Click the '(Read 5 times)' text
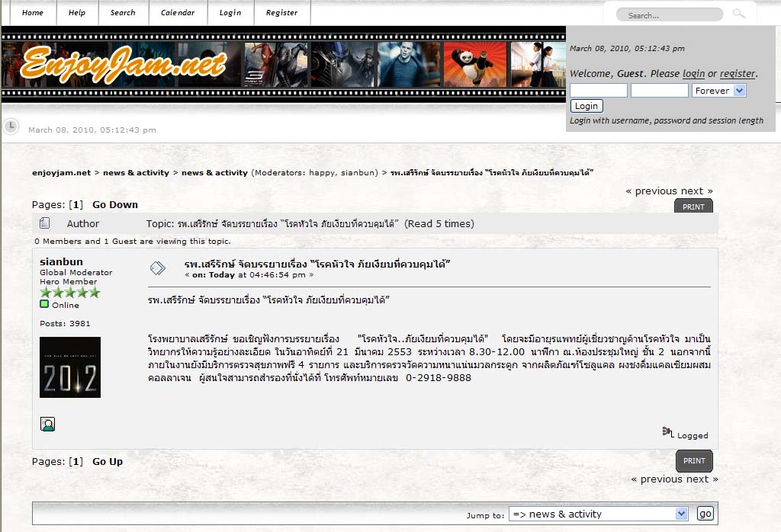Image resolution: width=781 pixels, height=532 pixels. click(439, 224)
